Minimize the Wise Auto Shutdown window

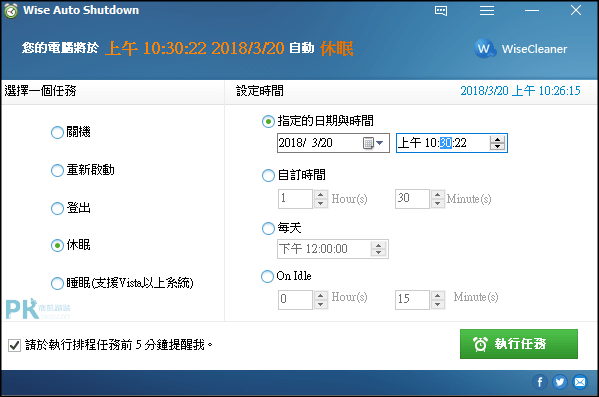pyautogui.click(x=532, y=10)
